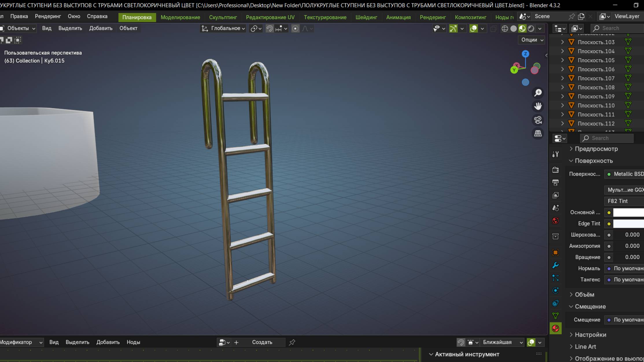Open the Object properties orange square tab
The width and height of the screenshot is (644, 362).
pyautogui.click(x=556, y=252)
